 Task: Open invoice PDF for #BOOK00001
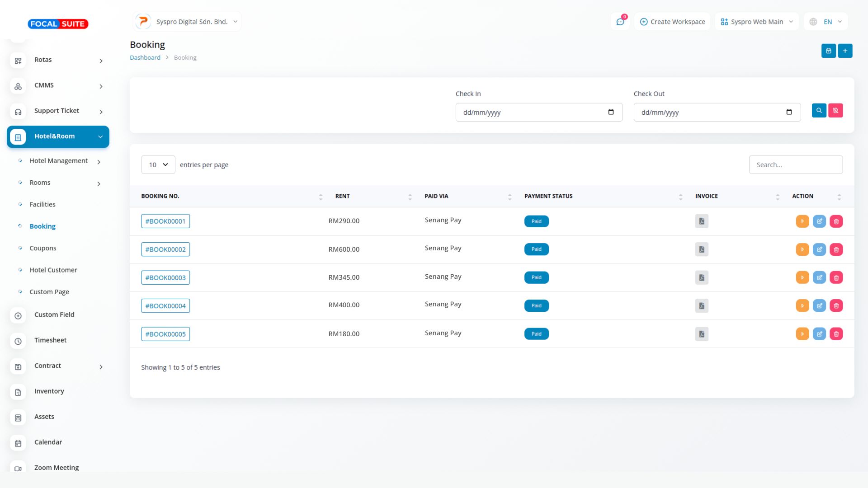pyautogui.click(x=702, y=221)
